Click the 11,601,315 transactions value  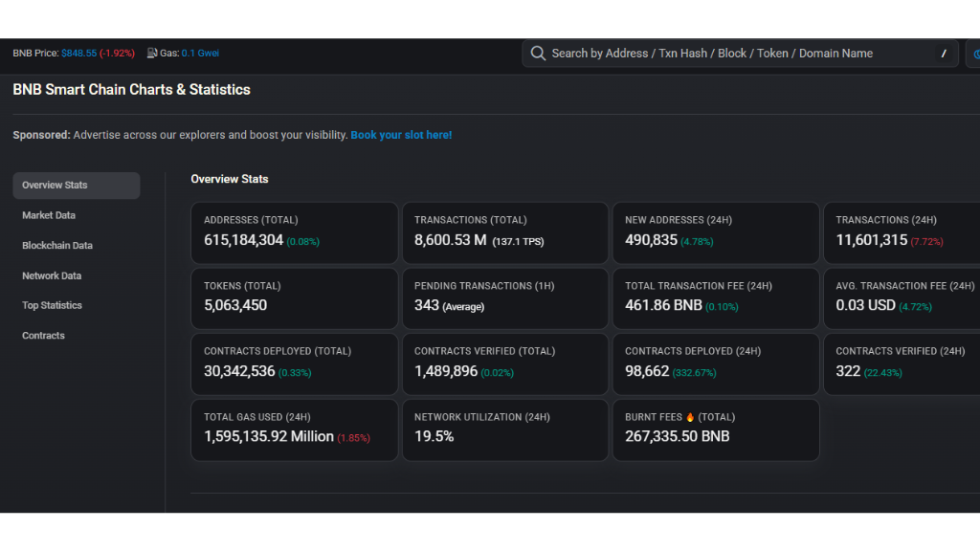(x=871, y=240)
